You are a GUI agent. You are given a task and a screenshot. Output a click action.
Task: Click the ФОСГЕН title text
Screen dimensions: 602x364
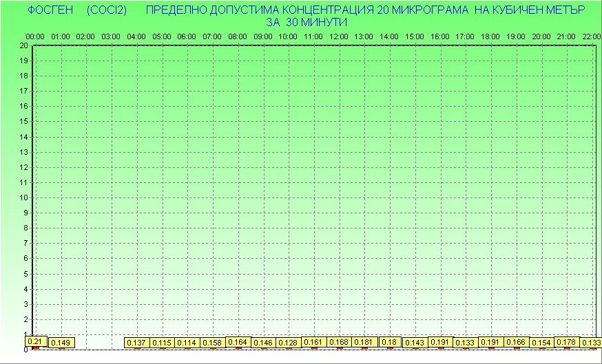[50, 10]
